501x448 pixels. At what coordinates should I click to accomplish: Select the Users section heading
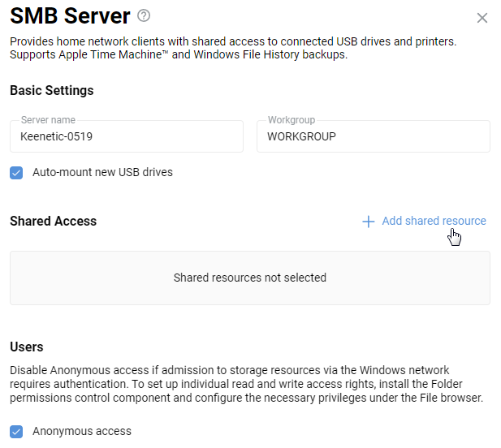(x=26, y=347)
